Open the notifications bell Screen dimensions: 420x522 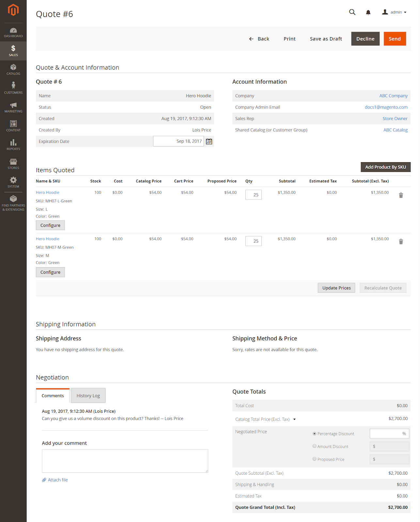[x=368, y=12]
